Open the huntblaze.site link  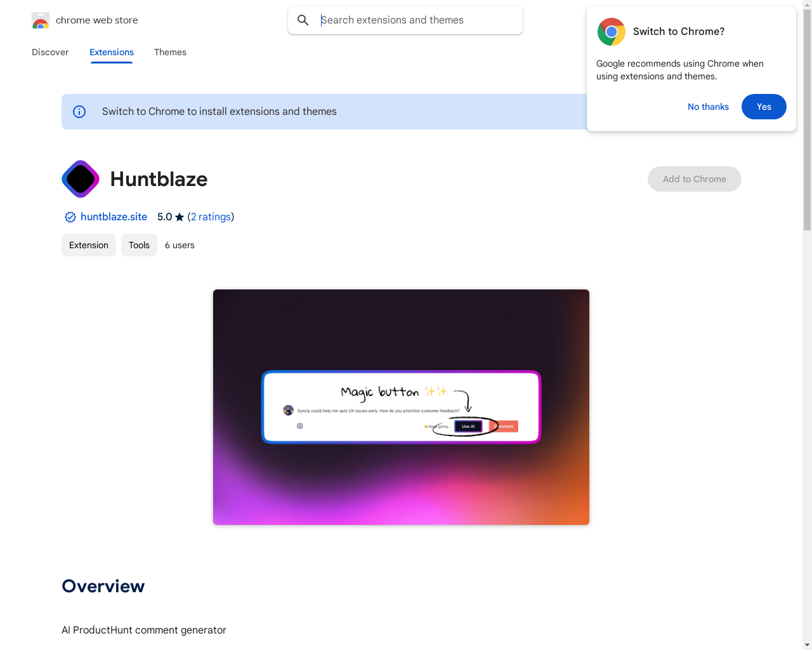pyautogui.click(x=114, y=217)
